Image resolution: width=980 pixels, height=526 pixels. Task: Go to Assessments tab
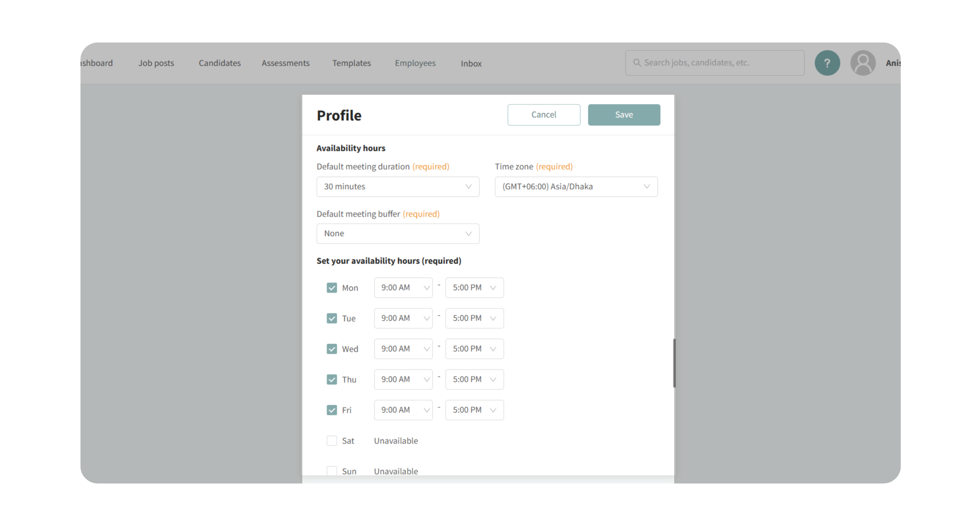pyautogui.click(x=285, y=63)
